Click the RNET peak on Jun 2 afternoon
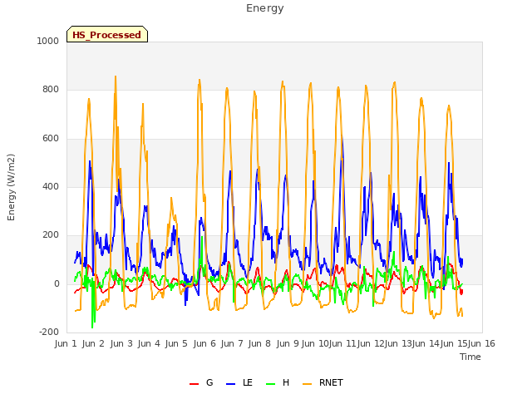Screen dimensions: 532x399 pos(116,76)
